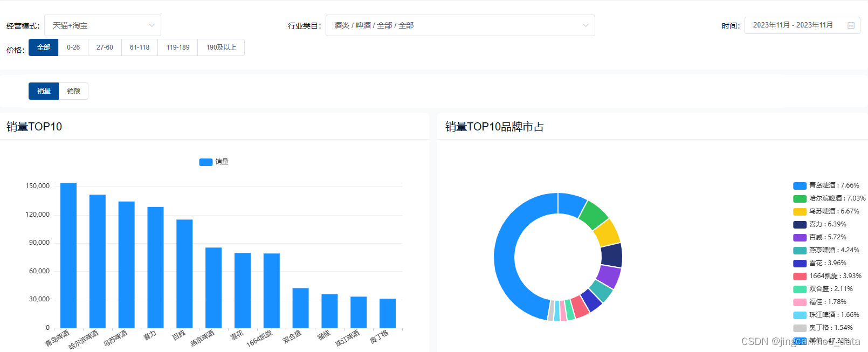Click the 150,000 y-axis label
This screenshot has width=868, height=352.
(37, 186)
